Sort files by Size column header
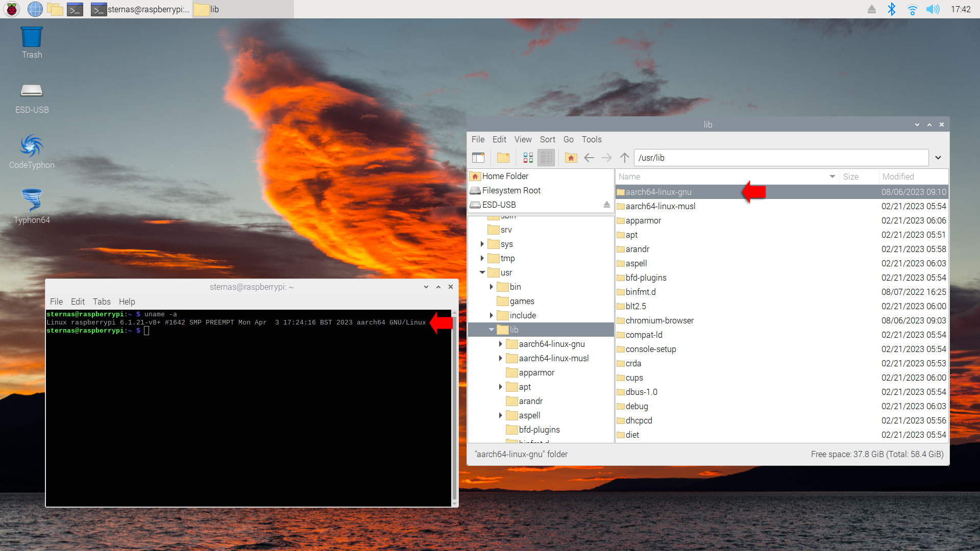Screen dimensions: 980x551 (859, 177)
